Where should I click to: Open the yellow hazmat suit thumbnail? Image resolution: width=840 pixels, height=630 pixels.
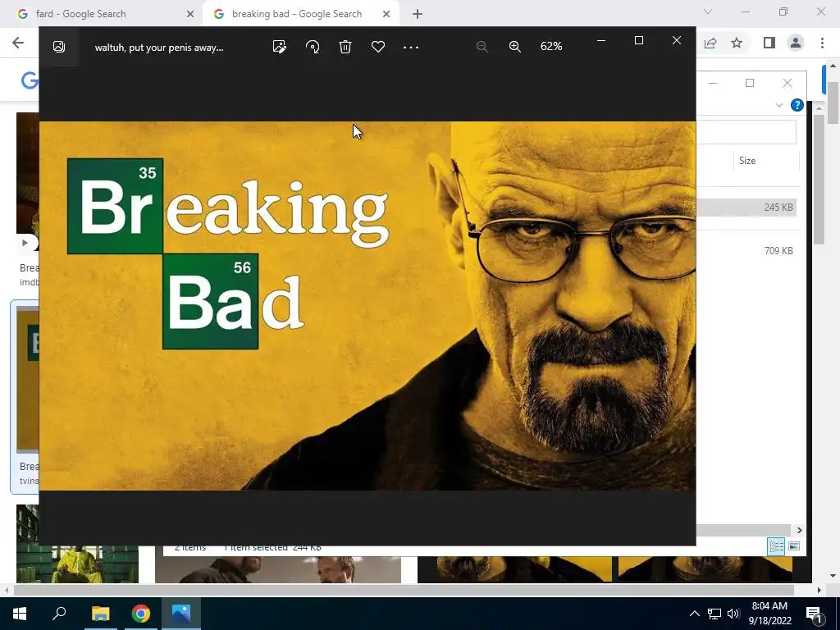pyautogui.click(x=78, y=544)
